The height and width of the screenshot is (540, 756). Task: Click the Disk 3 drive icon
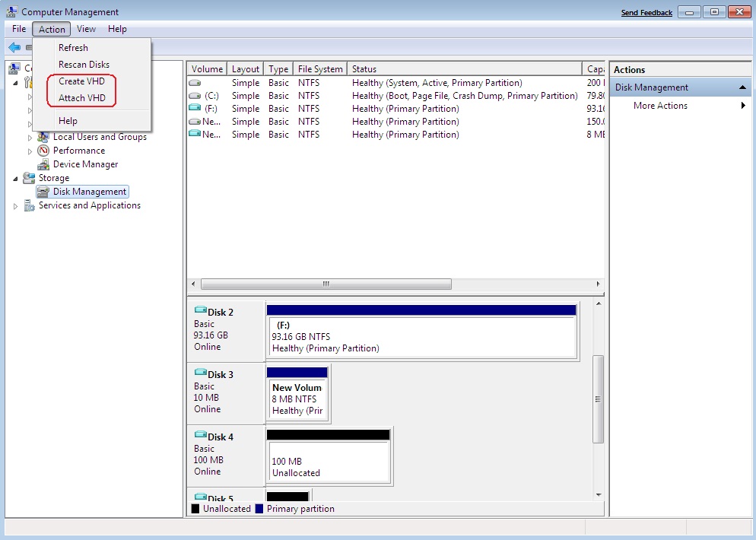(201, 372)
